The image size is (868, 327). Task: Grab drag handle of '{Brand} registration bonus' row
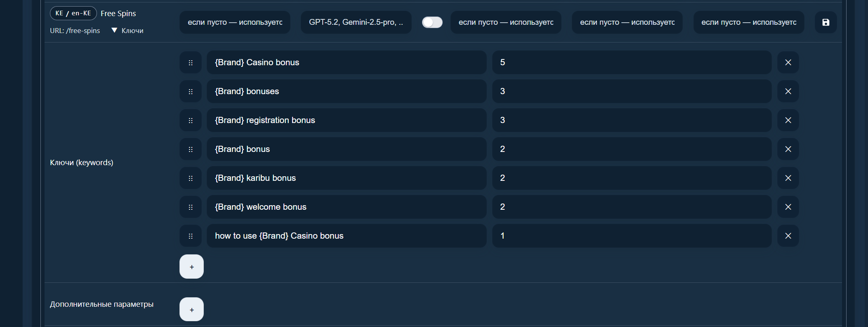(191, 120)
